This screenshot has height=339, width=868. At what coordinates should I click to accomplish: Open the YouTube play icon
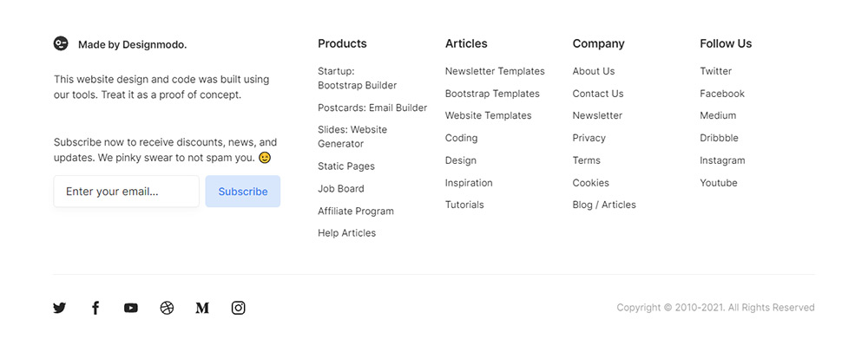131,308
